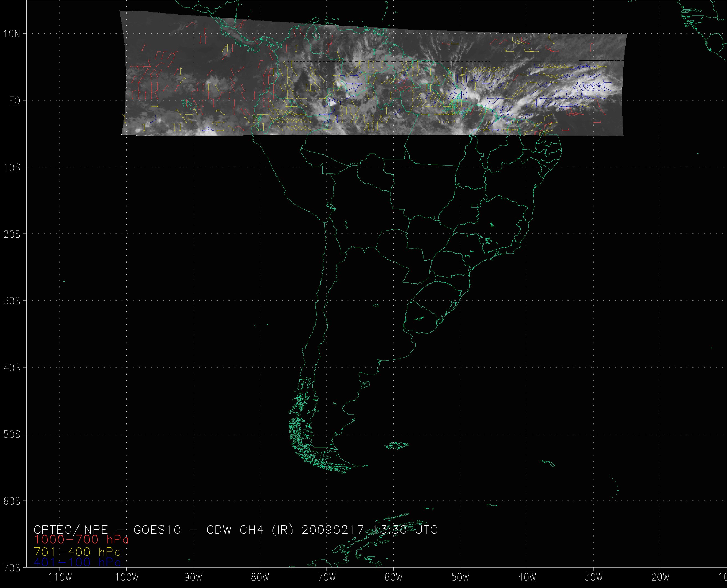
Task: Click the 90W longitude axis label
Action: pyautogui.click(x=194, y=577)
